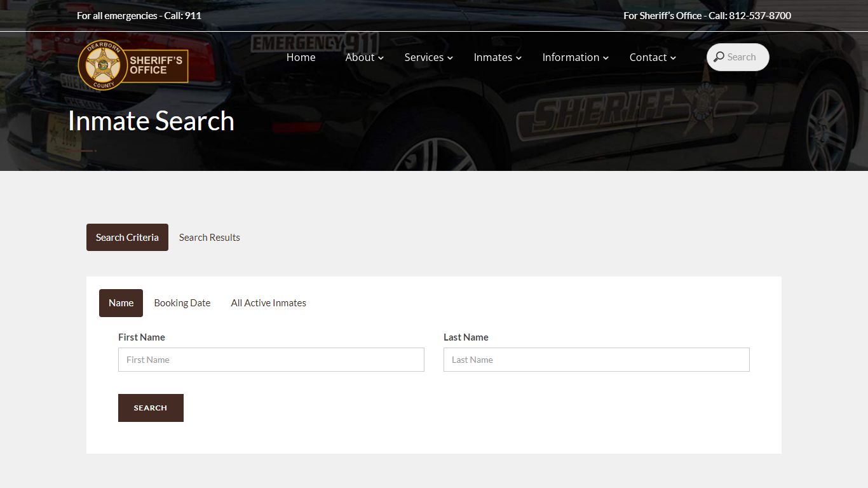Switch to All Active Inmates tab
Viewport: 868px width, 488px height.
[269, 303]
